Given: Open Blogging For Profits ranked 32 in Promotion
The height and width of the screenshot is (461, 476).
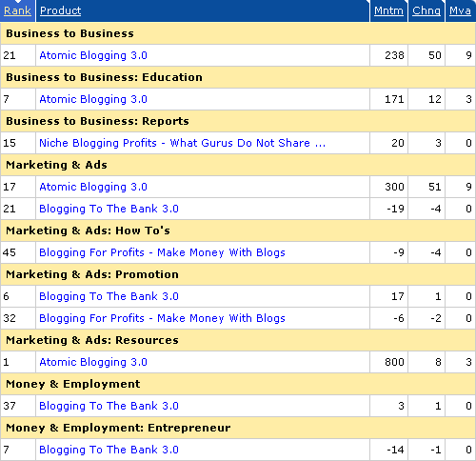Looking at the screenshot, I should tap(162, 318).
